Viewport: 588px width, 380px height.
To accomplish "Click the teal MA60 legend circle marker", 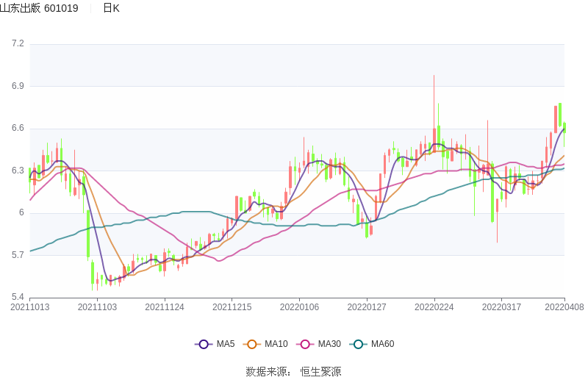I will pos(358,344).
